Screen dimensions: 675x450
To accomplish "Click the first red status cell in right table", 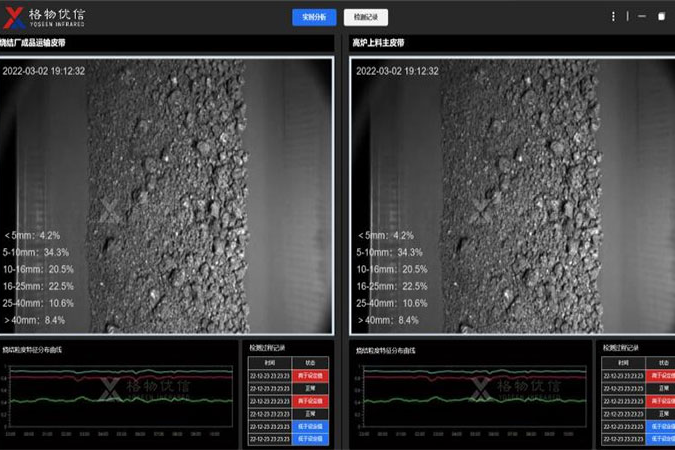I will pyautogui.click(x=661, y=376).
